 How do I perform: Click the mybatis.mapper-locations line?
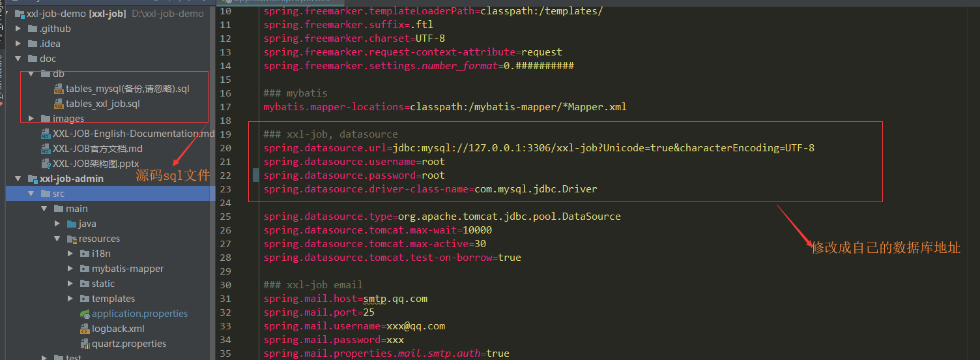point(445,107)
